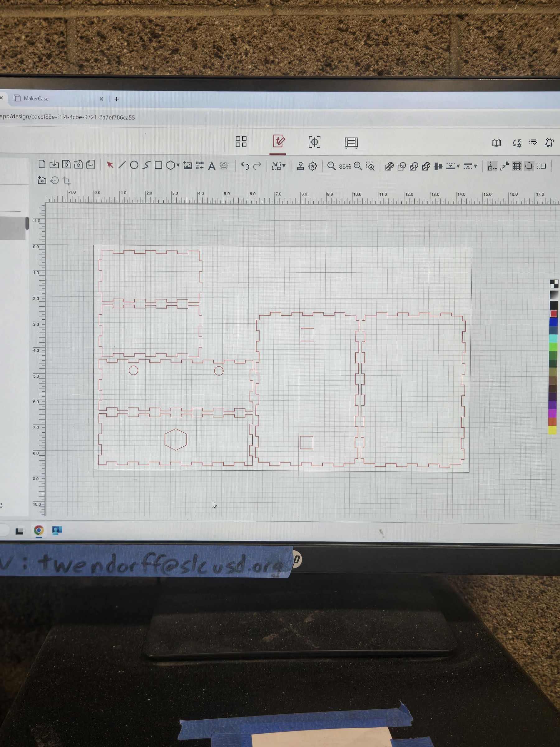
Task: Zoom out of the canvas
Action: pos(331,166)
